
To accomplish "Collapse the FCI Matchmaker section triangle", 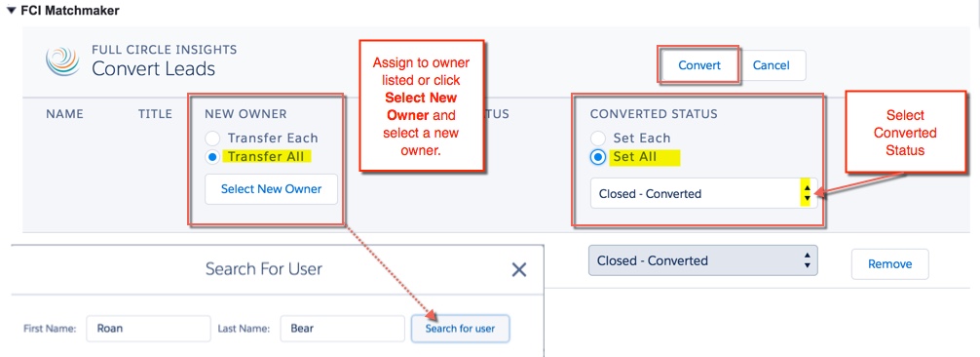I will [x=11, y=11].
